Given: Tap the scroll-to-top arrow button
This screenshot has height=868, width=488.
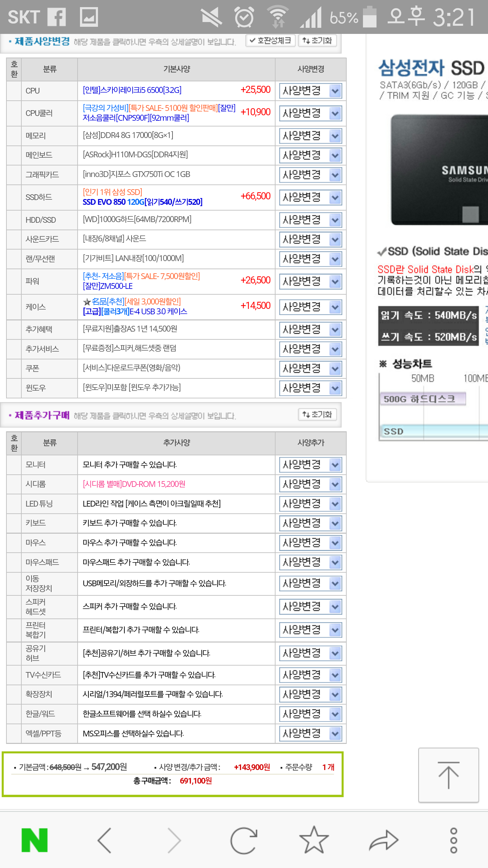Looking at the screenshot, I should [x=449, y=775].
